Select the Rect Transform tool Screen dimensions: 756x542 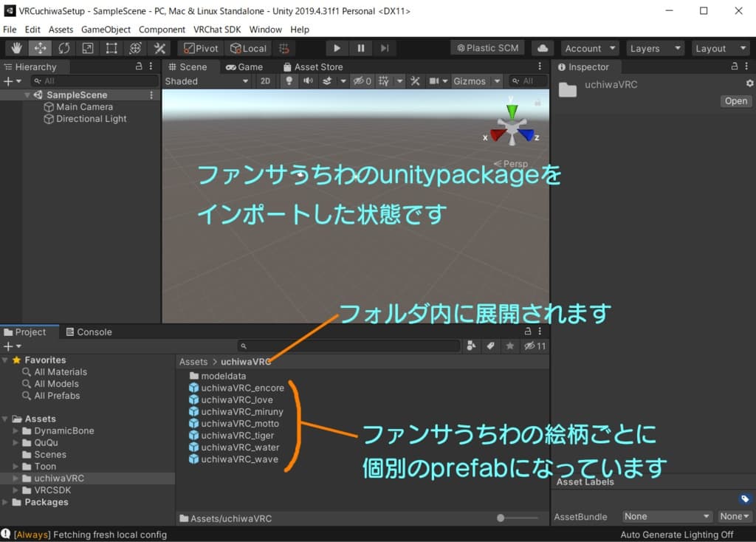(111, 48)
